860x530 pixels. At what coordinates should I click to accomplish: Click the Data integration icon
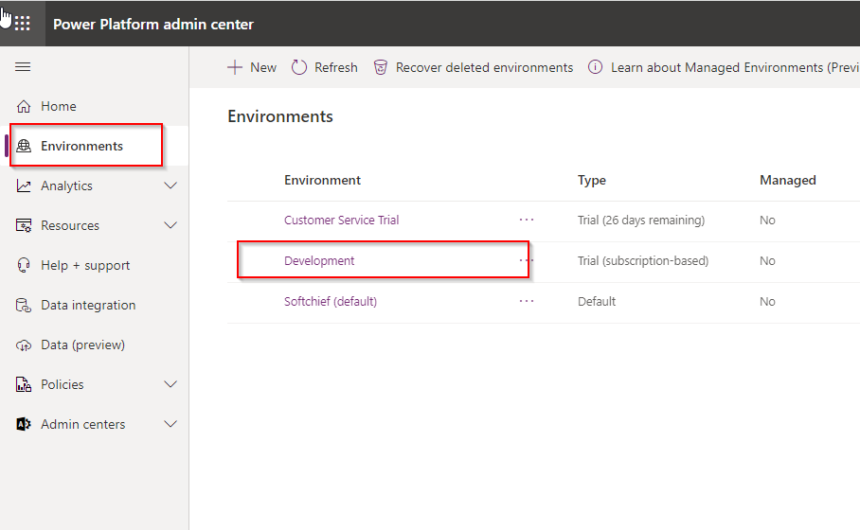click(x=24, y=305)
